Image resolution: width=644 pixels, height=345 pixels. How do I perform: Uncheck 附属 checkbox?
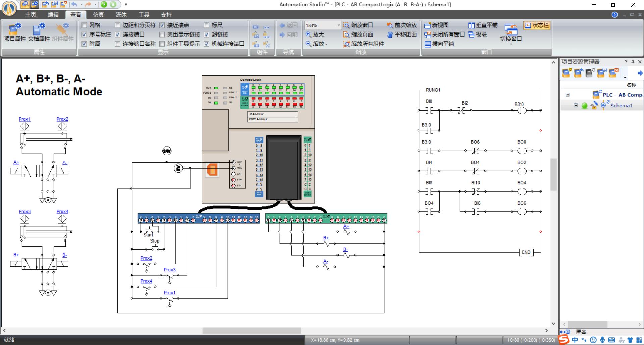click(84, 44)
